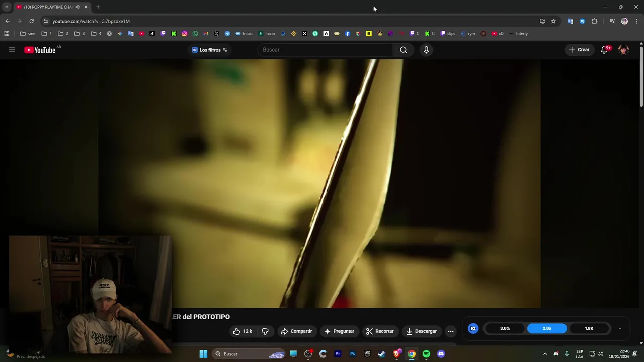Open Discord from taskbar

pos(441,354)
